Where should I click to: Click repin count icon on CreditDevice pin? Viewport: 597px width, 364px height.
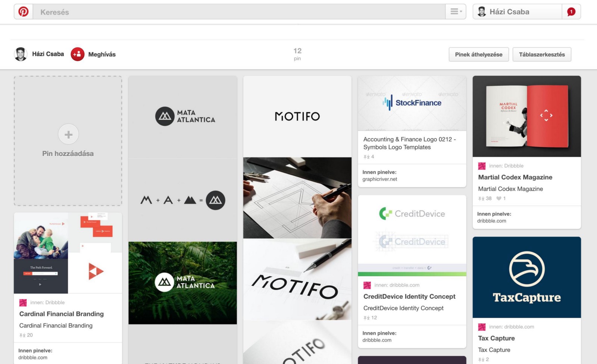click(366, 318)
